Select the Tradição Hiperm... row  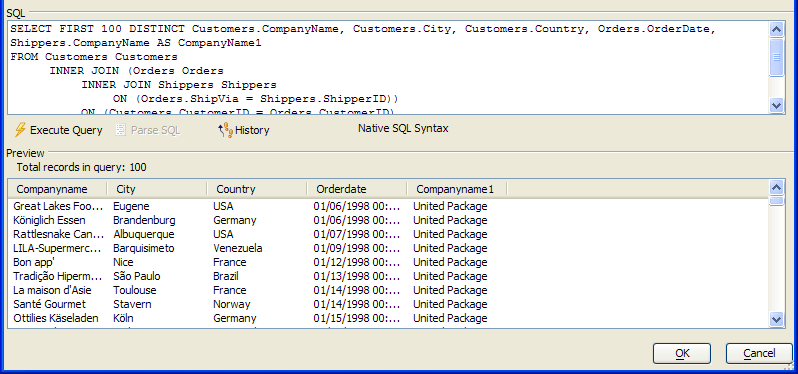[x=388, y=276]
